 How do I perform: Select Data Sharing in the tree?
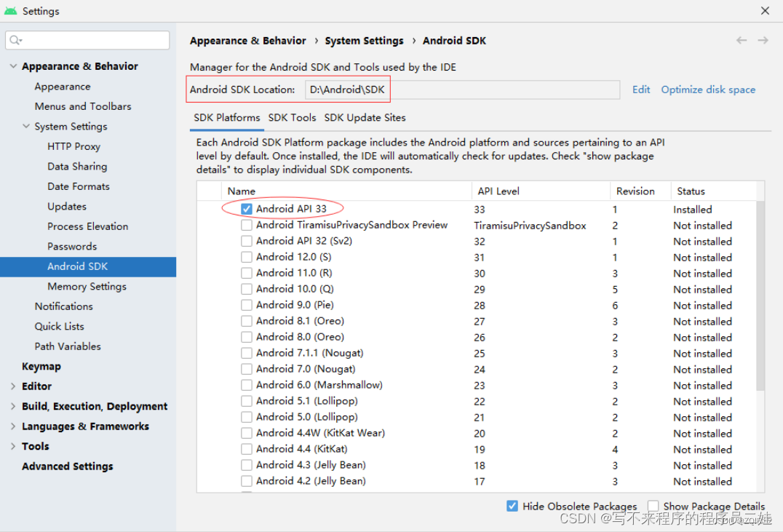tap(77, 167)
